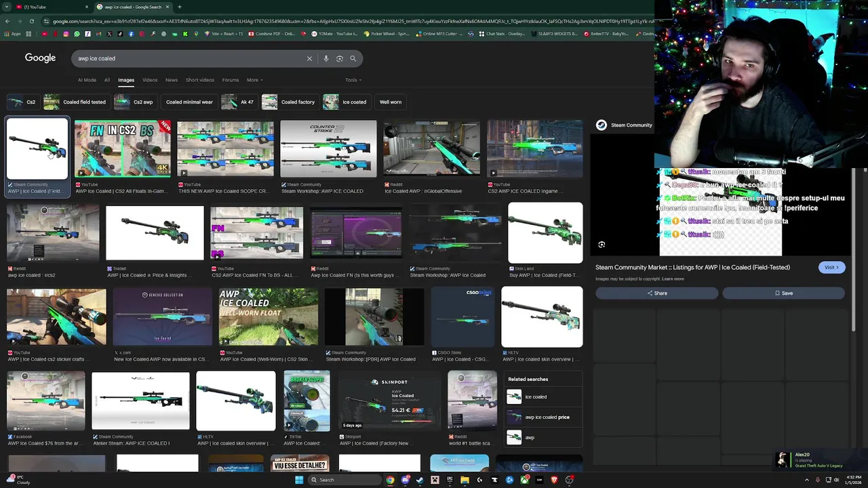Open the Windows Start menu
Viewport: 868px width, 488px height.
pyautogui.click(x=299, y=480)
